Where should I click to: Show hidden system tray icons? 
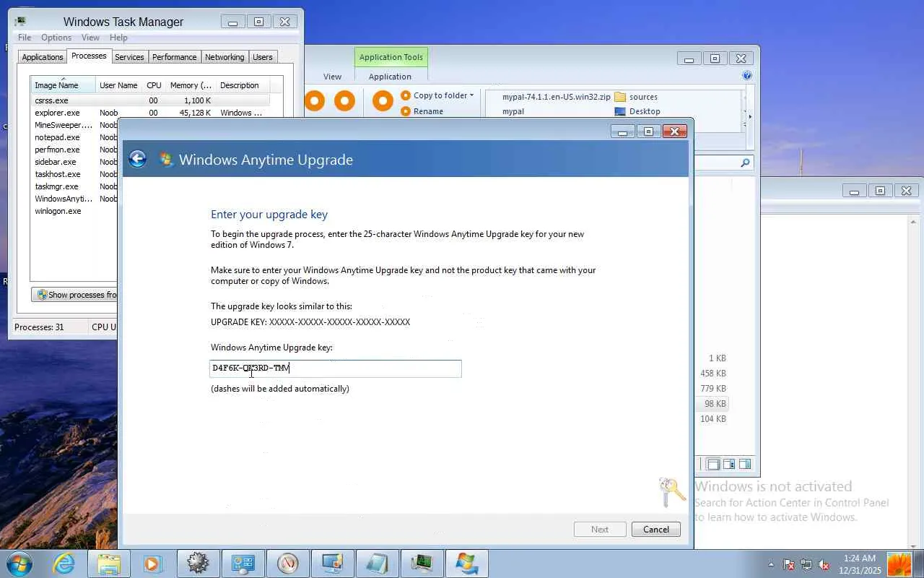pyautogui.click(x=771, y=565)
